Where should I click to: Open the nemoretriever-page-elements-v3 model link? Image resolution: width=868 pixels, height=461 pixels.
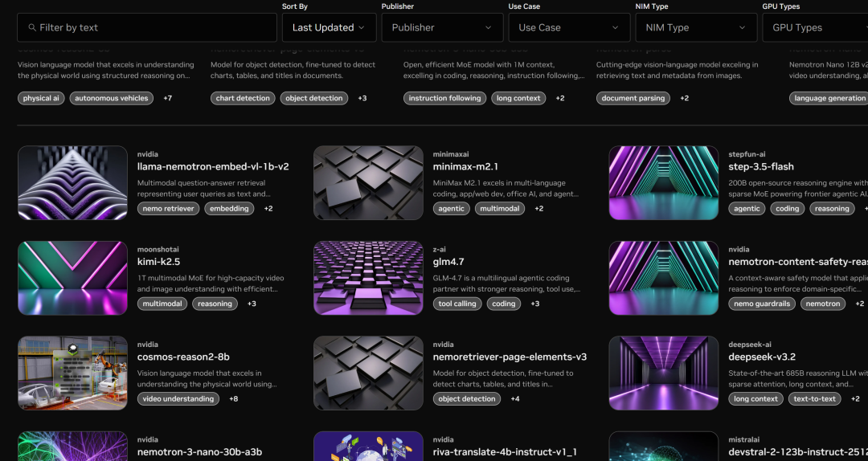[510, 357]
